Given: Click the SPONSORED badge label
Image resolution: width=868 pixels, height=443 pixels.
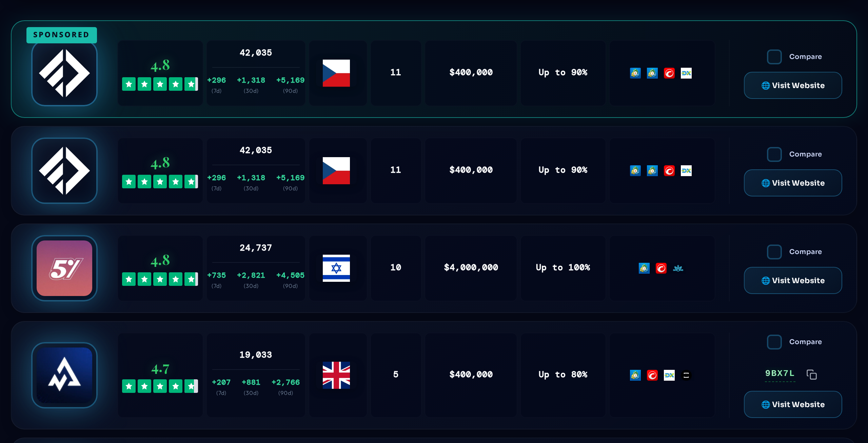Looking at the screenshot, I should tap(61, 35).
